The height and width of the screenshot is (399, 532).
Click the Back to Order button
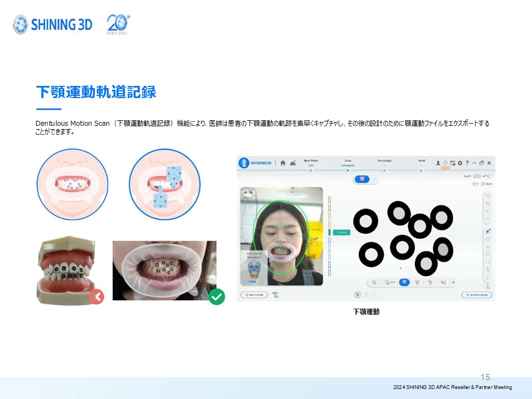(254, 295)
